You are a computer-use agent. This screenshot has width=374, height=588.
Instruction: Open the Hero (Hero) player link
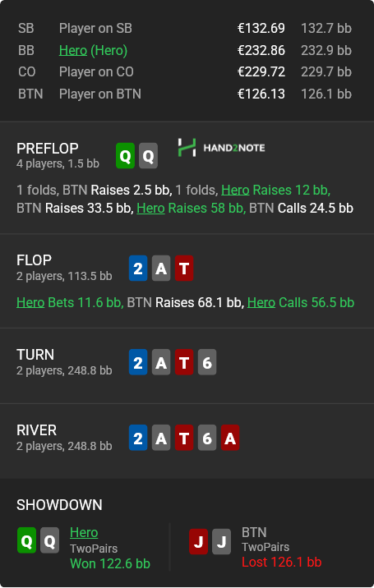(x=93, y=50)
